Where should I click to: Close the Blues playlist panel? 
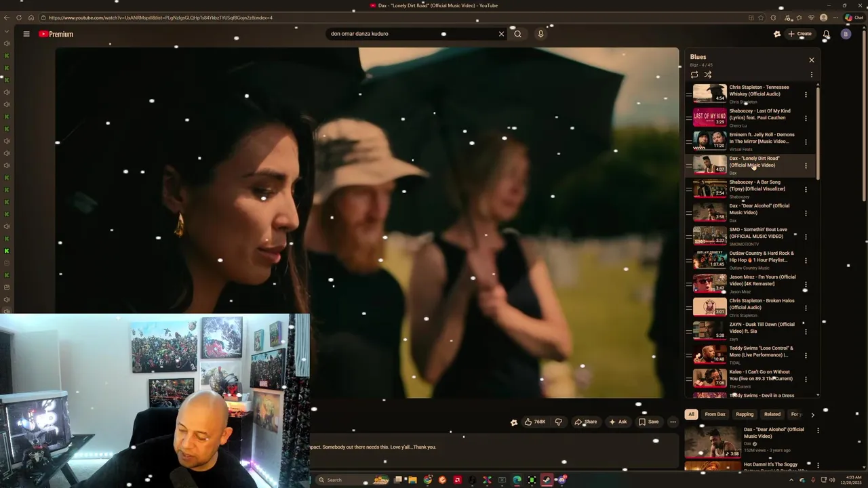[x=811, y=60]
